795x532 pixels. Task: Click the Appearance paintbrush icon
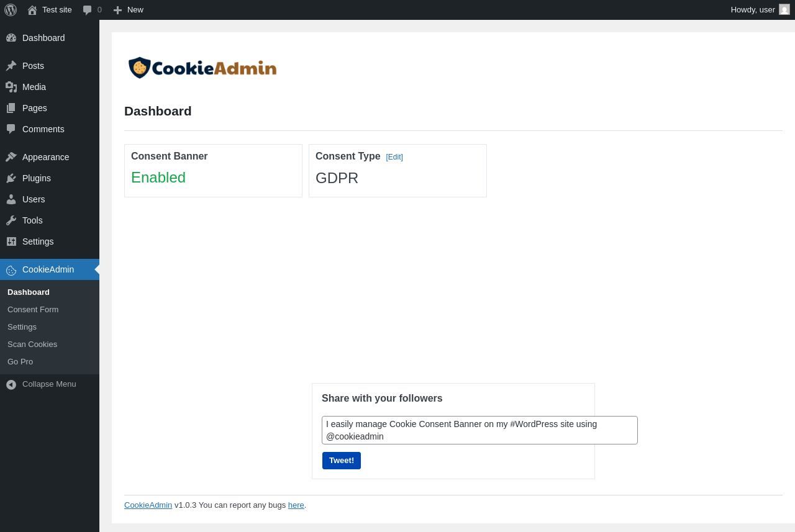coord(11,157)
